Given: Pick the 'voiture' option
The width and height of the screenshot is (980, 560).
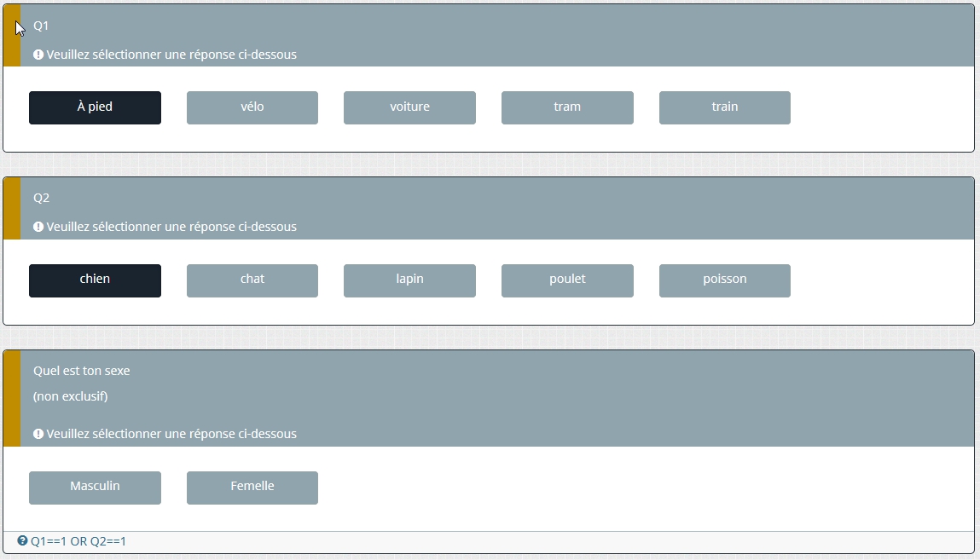Looking at the screenshot, I should (x=409, y=107).
